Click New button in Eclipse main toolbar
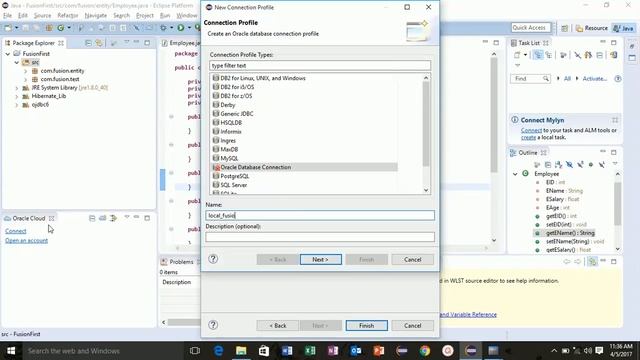This screenshot has width=640, height=360. pyautogui.click(x=8, y=28)
